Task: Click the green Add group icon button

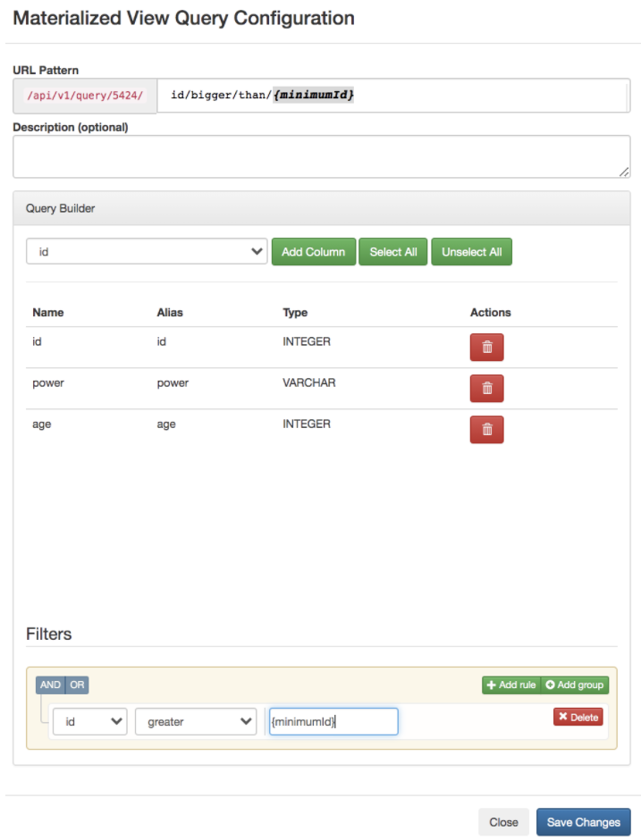Action: pyautogui.click(x=574, y=685)
